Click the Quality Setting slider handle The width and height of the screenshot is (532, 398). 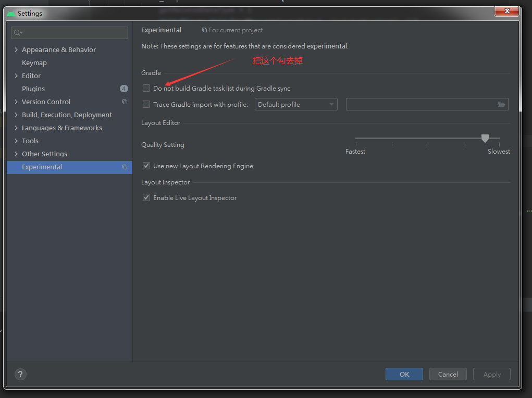point(485,138)
